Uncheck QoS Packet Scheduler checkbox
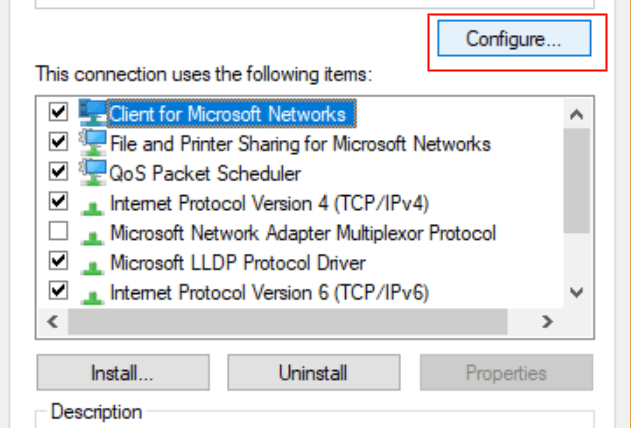The height and width of the screenshot is (428, 631). pyautogui.click(x=59, y=173)
